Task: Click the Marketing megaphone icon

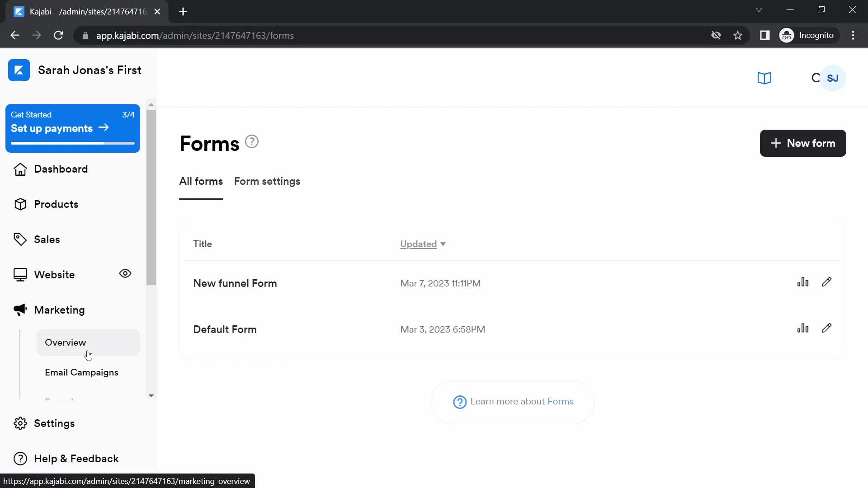Action: point(20,309)
